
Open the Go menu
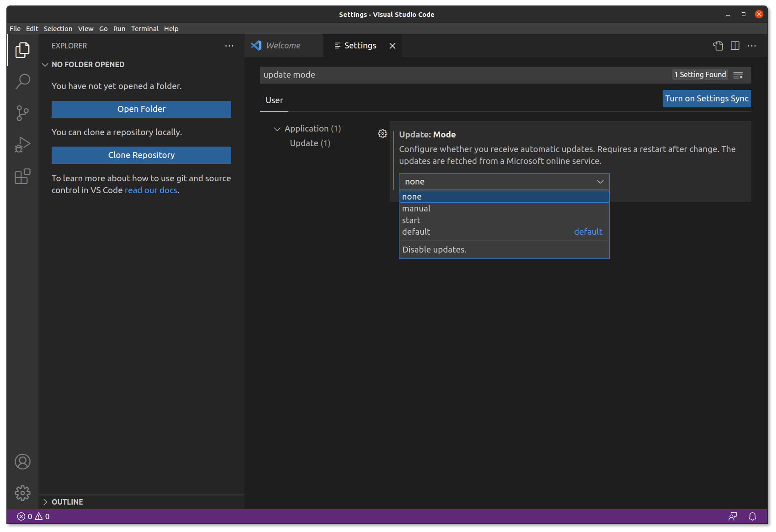pos(103,29)
